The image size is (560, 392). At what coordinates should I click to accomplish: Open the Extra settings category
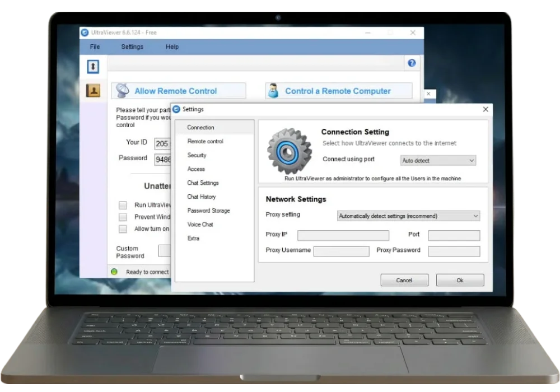click(x=214, y=238)
